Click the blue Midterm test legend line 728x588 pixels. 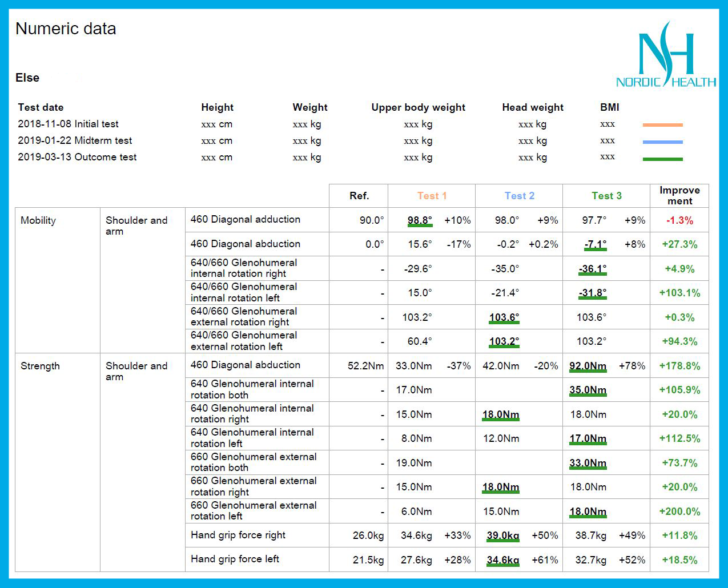tap(662, 142)
